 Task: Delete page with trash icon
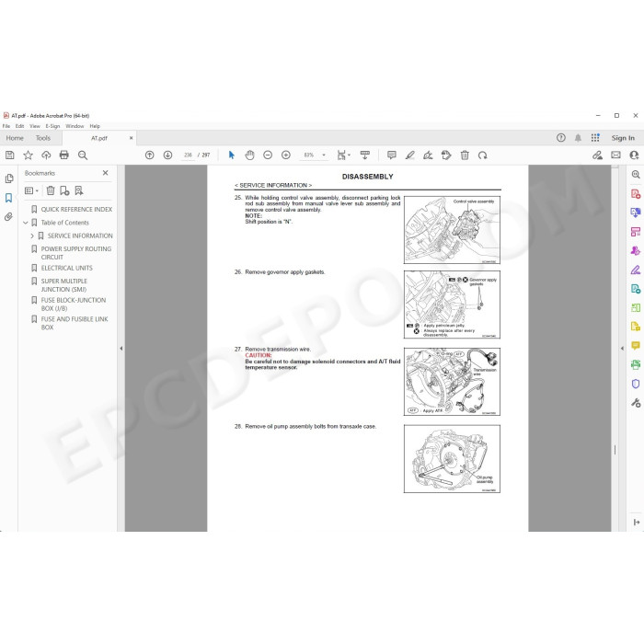click(465, 155)
